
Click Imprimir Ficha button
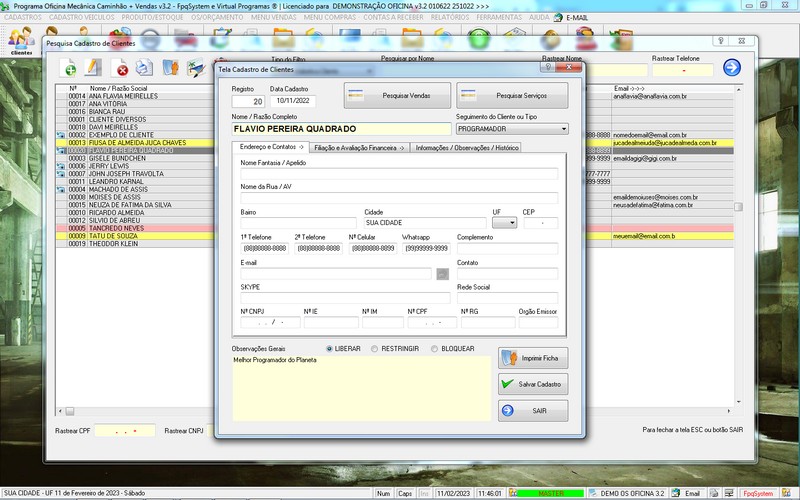coord(533,358)
